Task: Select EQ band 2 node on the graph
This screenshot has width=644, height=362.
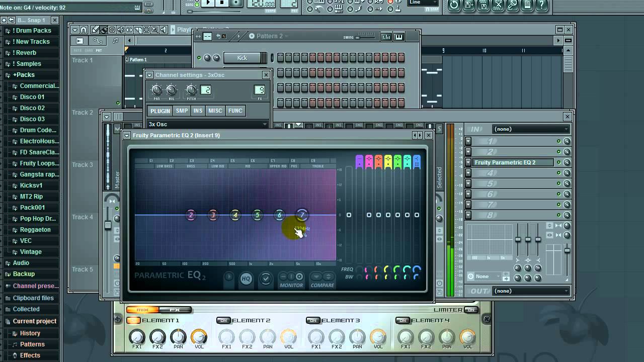Action: pyautogui.click(x=191, y=215)
